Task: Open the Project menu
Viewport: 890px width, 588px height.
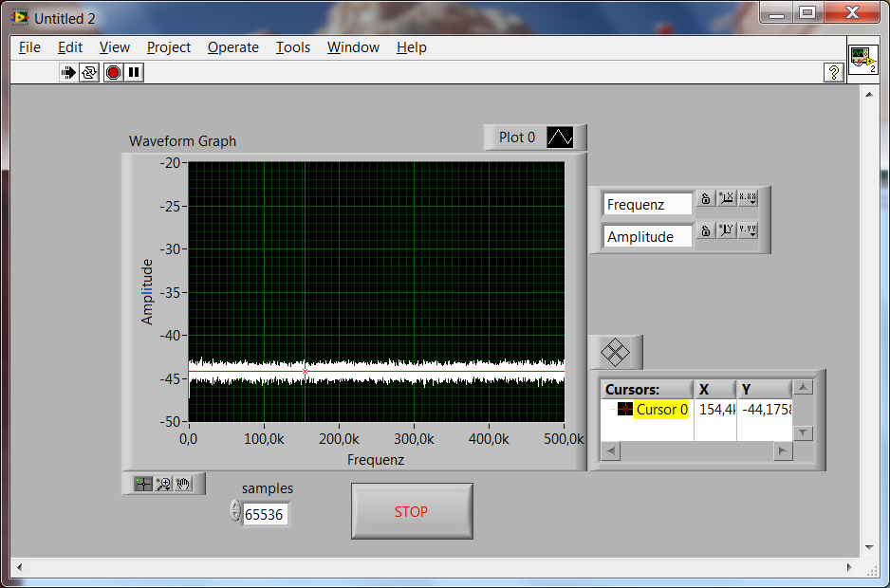Action: point(169,47)
